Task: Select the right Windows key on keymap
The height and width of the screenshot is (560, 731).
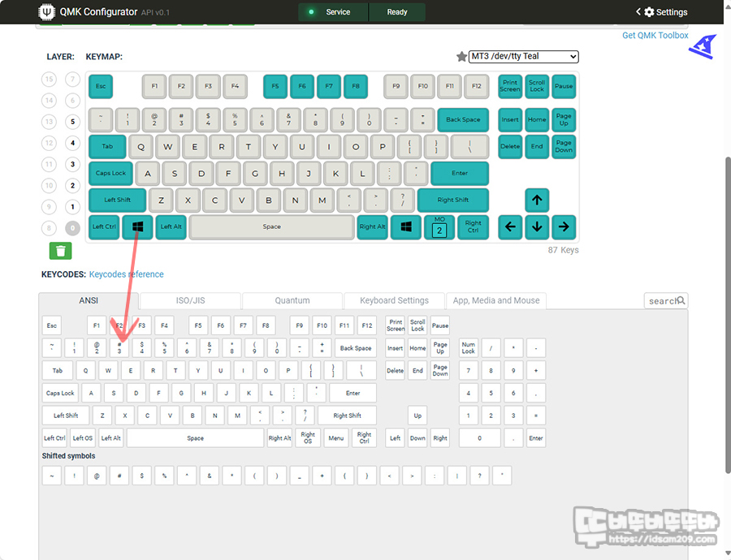Action: pos(406,227)
